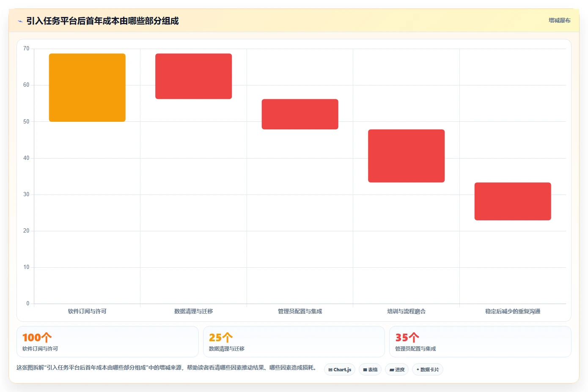Click the 25个 data card
This screenshot has height=392, width=588.
tap(294, 342)
